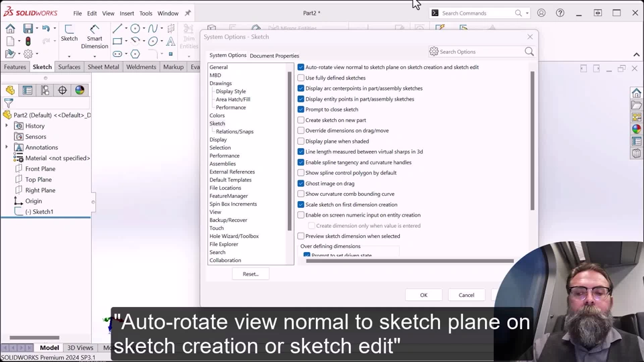This screenshot has width=644, height=362.
Task: Click the Reset... button
Action: (250, 274)
